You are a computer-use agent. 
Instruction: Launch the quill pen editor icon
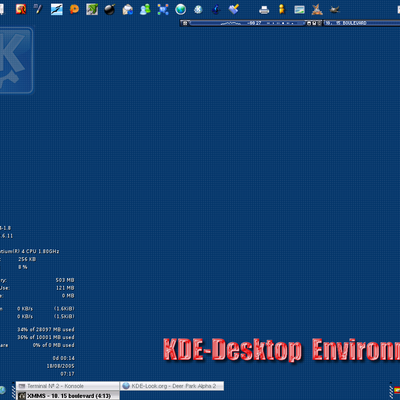tap(38, 9)
